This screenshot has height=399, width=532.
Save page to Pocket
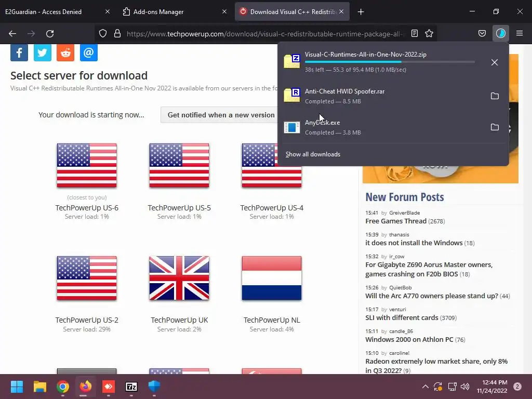click(x=482, y=33)
